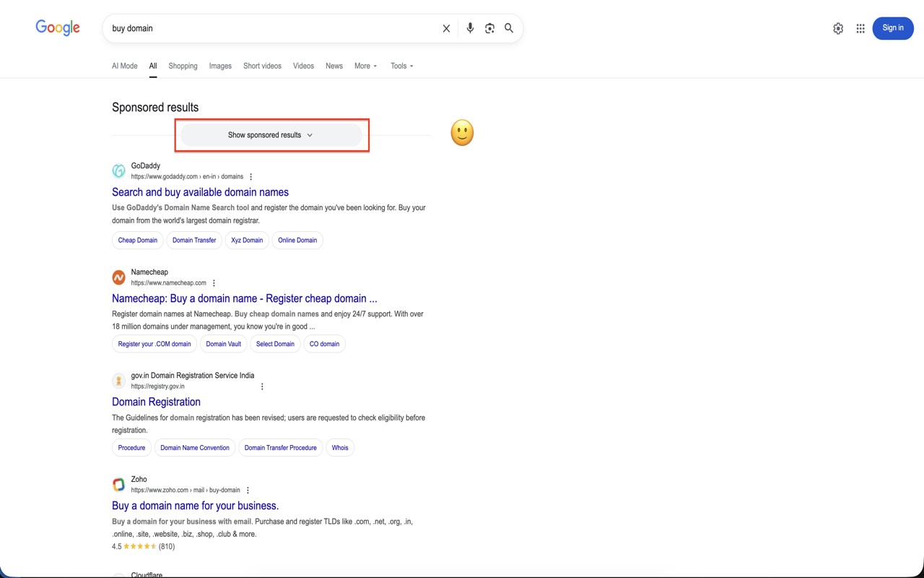Click 'gov.in Domain Registration Service India' site name
The width and height of the screenshot is (924, 578).
tap(193, 376)
